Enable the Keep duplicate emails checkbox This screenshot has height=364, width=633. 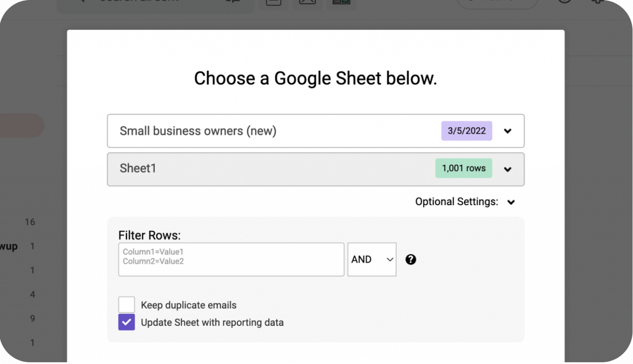click(x=127, y=305)
